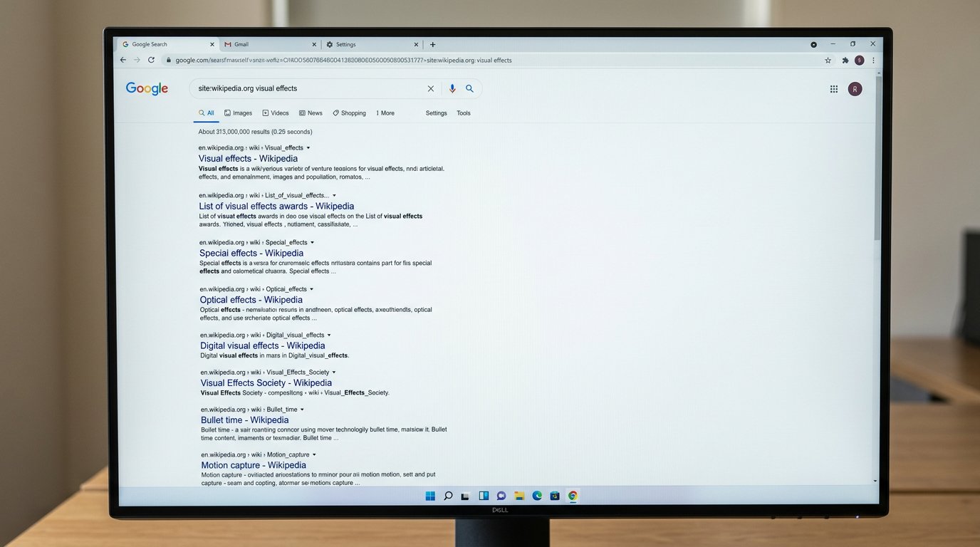Clear the search box with the X icon
Image resolution: width=980 pixels, height=547 pixels.
(430, 88)
